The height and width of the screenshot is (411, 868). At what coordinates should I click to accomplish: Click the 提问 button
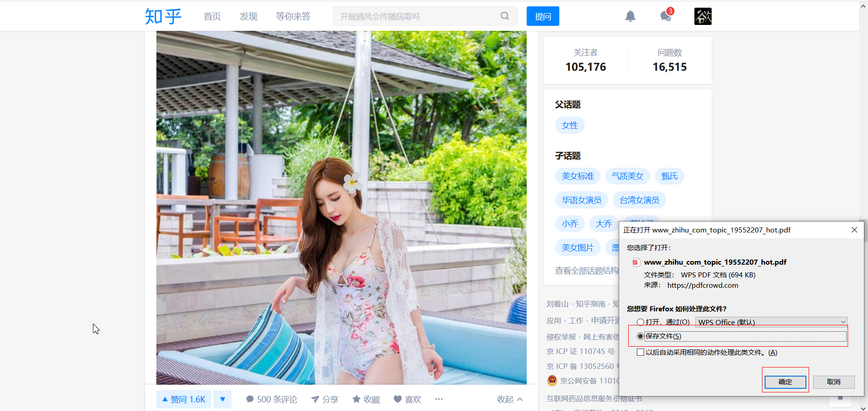[543, 16]
